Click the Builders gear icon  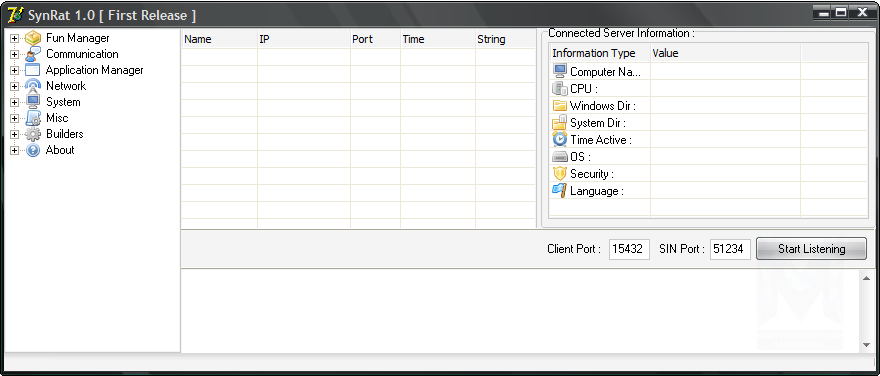tap(33, 134)
